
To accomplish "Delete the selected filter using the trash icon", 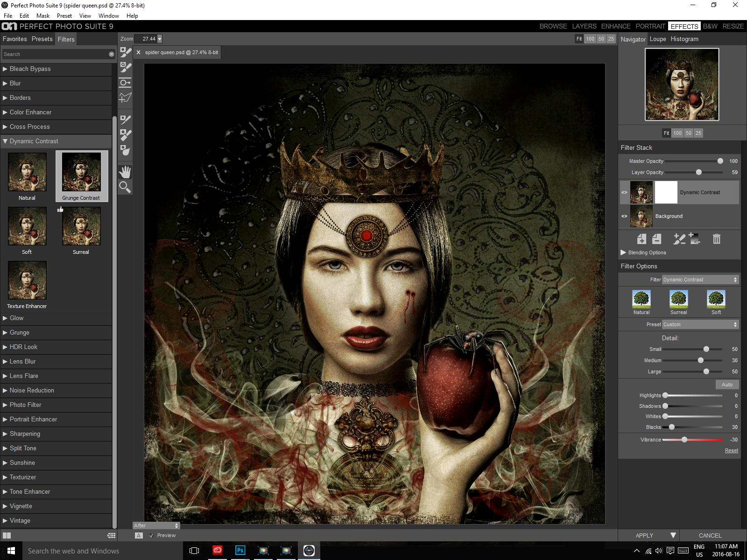I will 717,239.
